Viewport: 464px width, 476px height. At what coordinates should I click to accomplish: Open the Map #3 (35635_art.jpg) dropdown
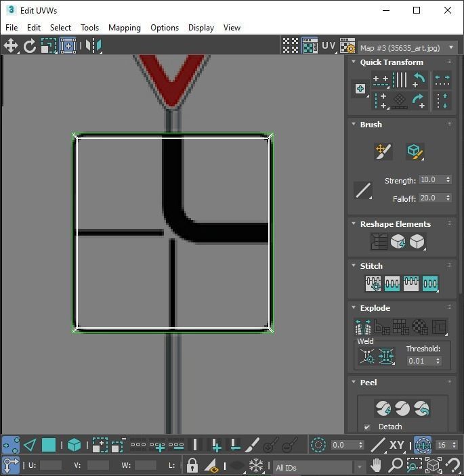408,48
